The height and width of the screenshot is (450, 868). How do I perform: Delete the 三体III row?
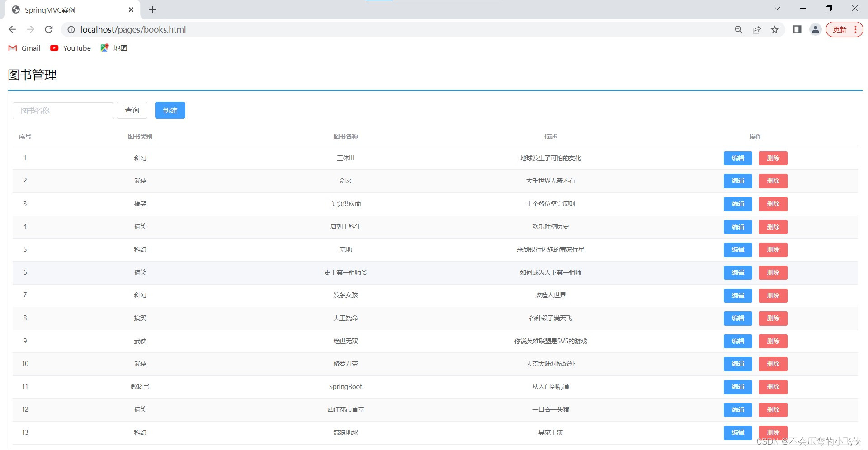coord(773,158)
